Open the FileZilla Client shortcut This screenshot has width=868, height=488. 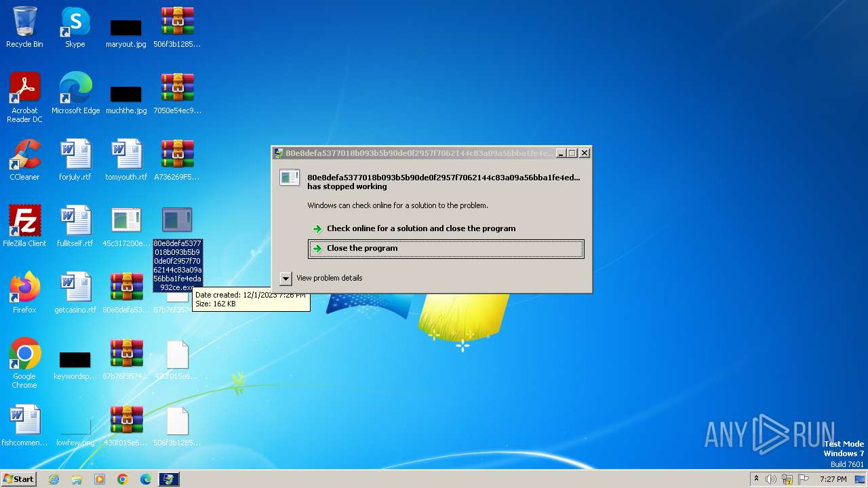[24, 226]
